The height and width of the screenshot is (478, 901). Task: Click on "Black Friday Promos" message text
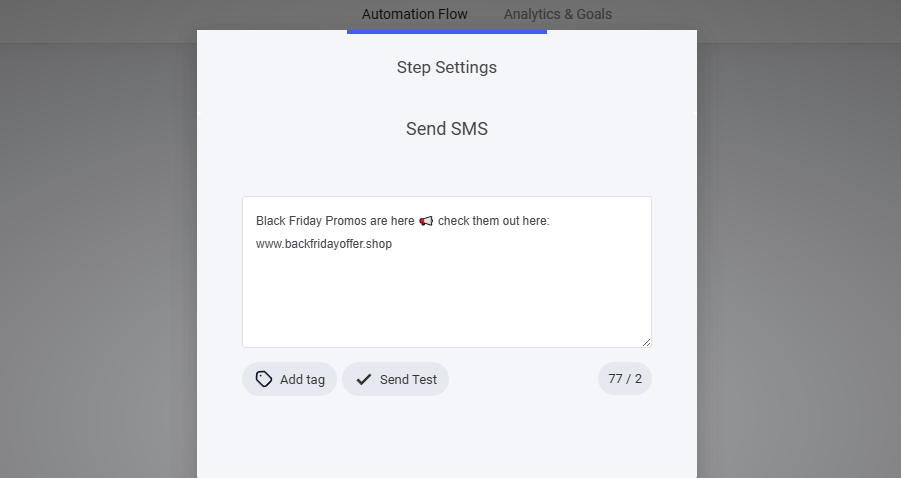tap(310, 221)
